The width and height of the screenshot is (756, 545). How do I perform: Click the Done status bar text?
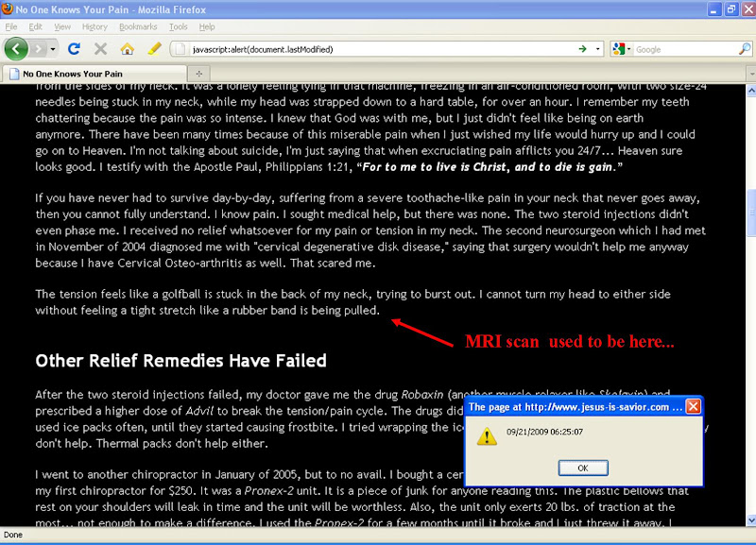pos(13,535)
